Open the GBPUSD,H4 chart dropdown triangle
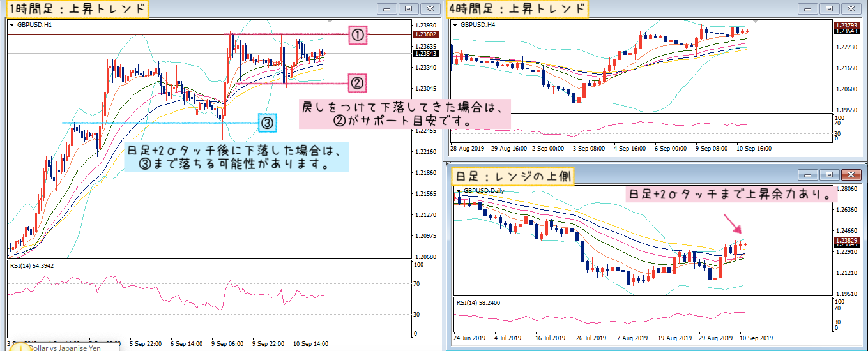Viewport: 868px width, 351px height. [x=455, y=24]
